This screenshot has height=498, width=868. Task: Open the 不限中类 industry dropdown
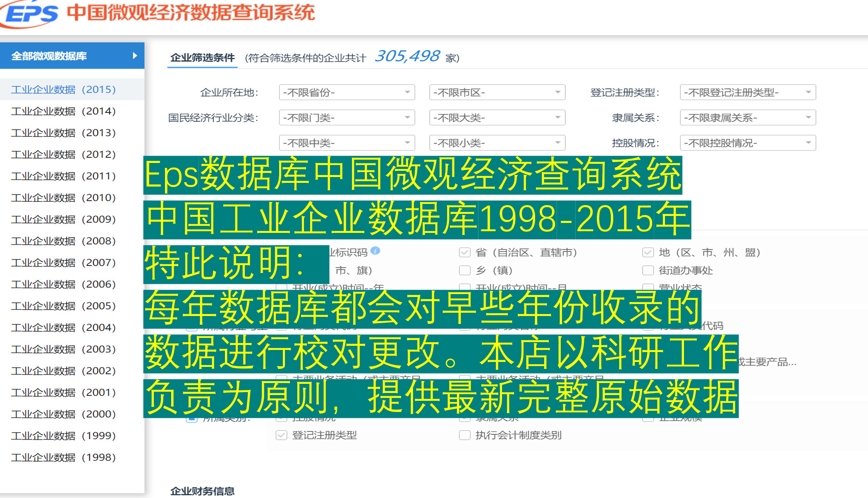click(x=347, y=143)
